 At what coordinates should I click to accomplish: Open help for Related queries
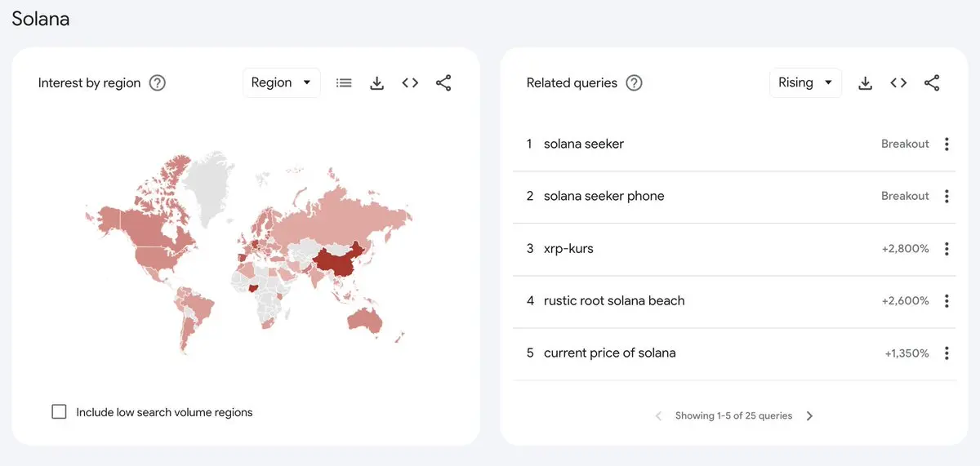pos(634,82)
